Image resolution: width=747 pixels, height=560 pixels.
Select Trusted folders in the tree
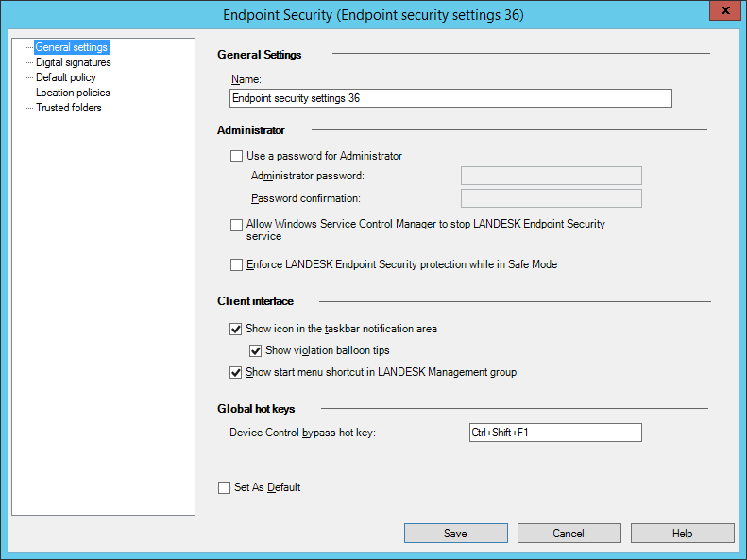tap(68, 108)
